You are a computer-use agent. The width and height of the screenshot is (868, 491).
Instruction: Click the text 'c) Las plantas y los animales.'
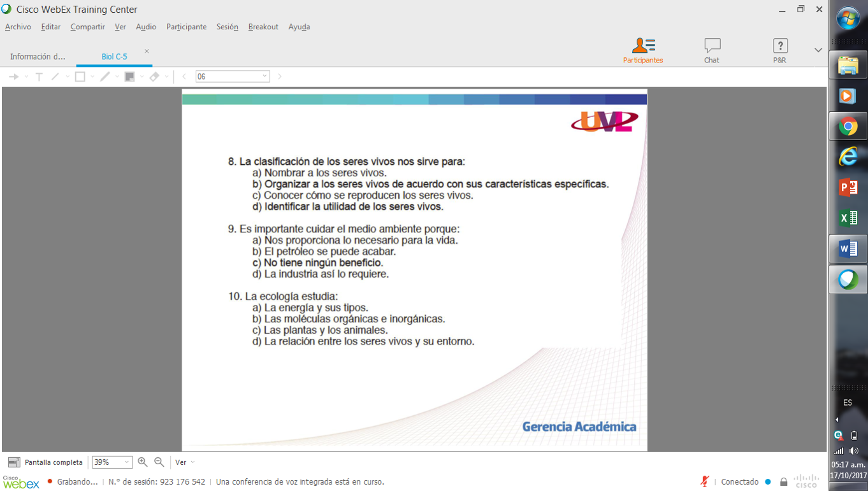tap(320, 330)
